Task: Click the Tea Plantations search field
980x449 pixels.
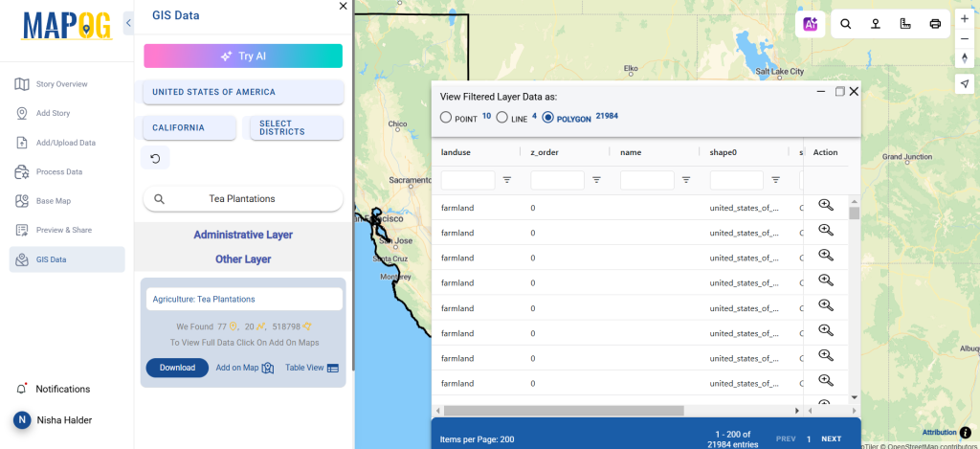Action: coord(243,199)
